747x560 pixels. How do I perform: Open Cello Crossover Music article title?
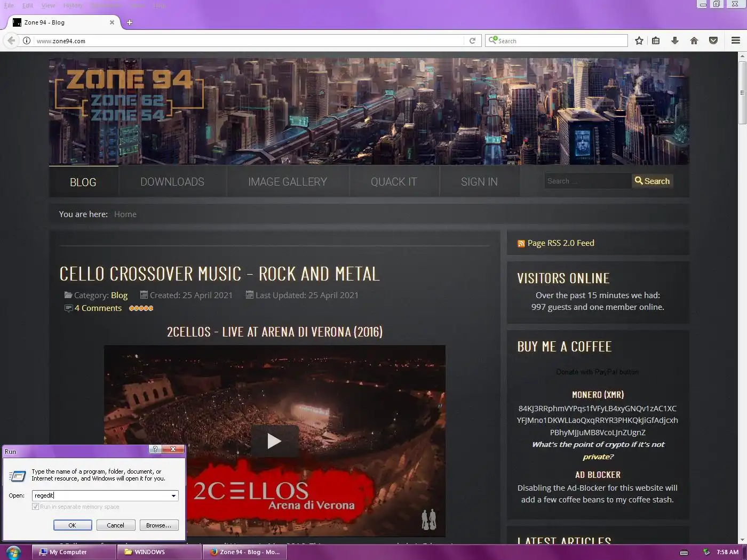(x=219, y=274)
